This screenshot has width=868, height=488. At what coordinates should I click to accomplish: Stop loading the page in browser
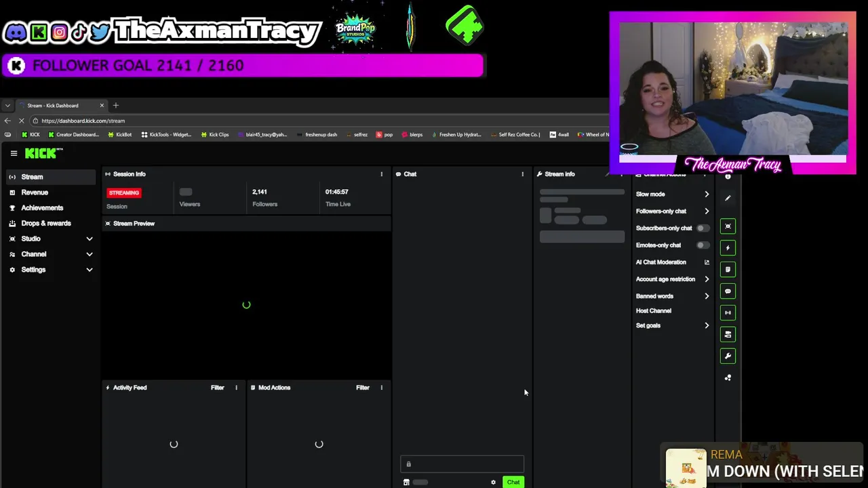tap(21, 121)
